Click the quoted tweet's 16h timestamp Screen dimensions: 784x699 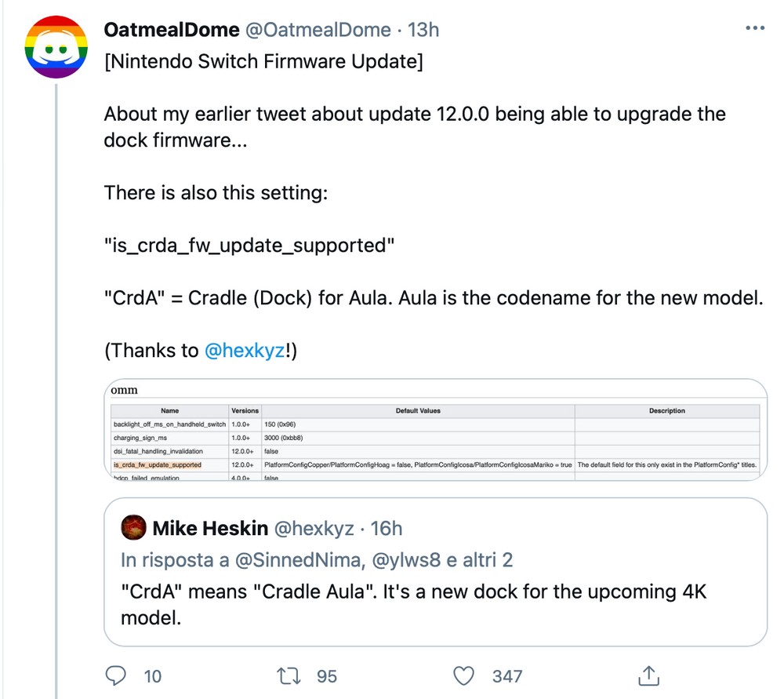(x=386, y=528)
